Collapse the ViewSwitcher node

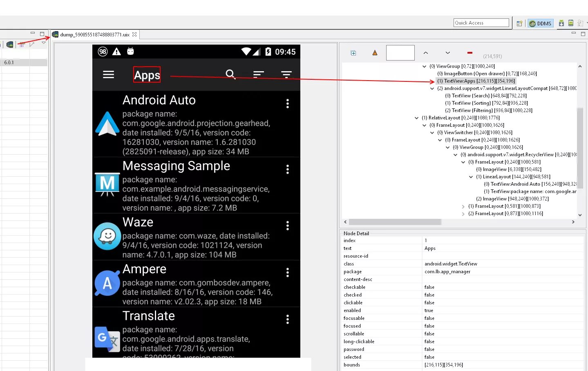pos(432,133)
